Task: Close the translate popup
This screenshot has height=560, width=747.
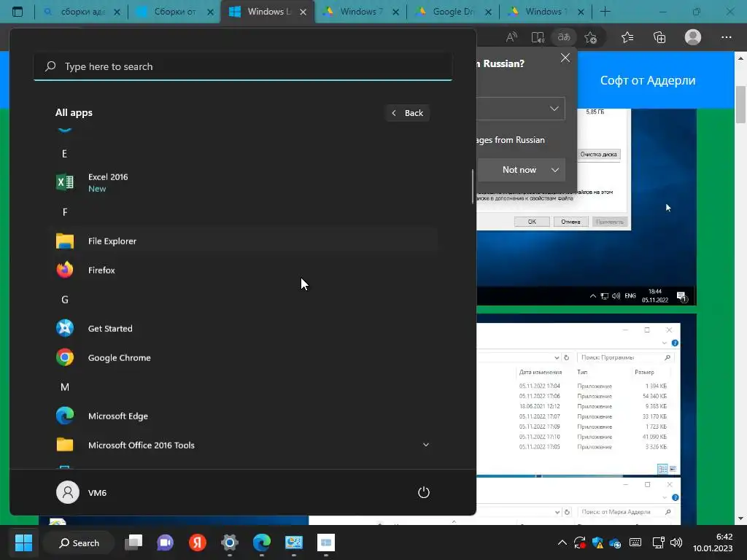Action: click(565, 58)
